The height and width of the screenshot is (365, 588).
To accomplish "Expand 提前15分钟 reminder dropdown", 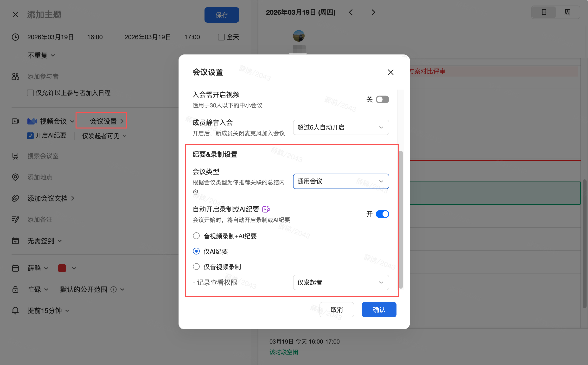I will (x=48, y=310).
